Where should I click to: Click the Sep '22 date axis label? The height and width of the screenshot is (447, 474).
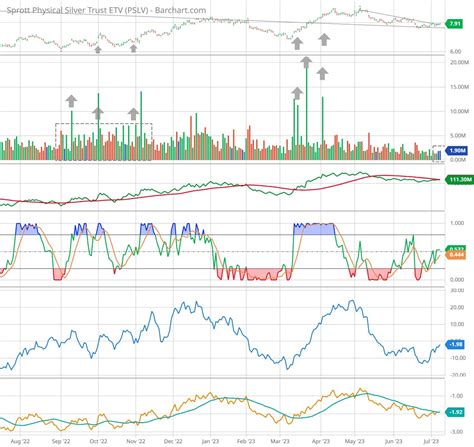pos(61,441)
